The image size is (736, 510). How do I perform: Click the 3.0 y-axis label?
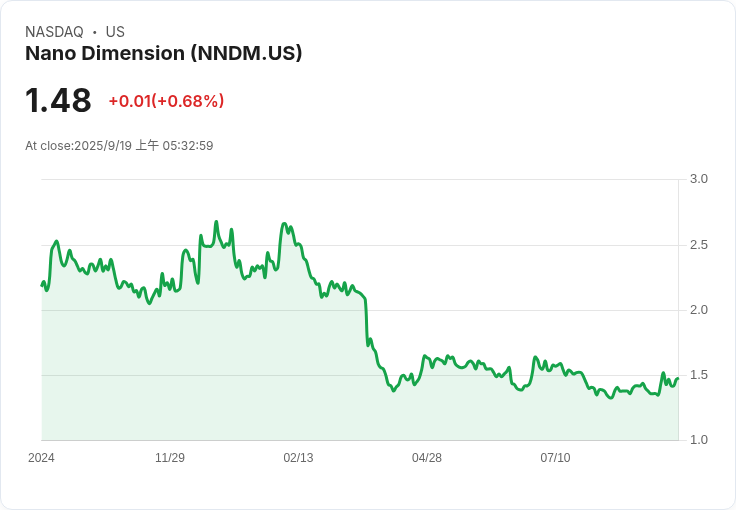click(x=699, y=179)
